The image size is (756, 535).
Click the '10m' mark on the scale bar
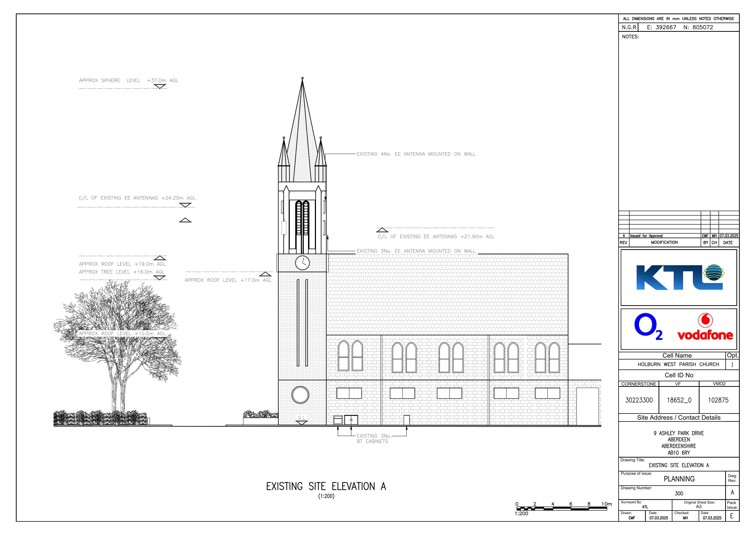click(x=606, y=504)
